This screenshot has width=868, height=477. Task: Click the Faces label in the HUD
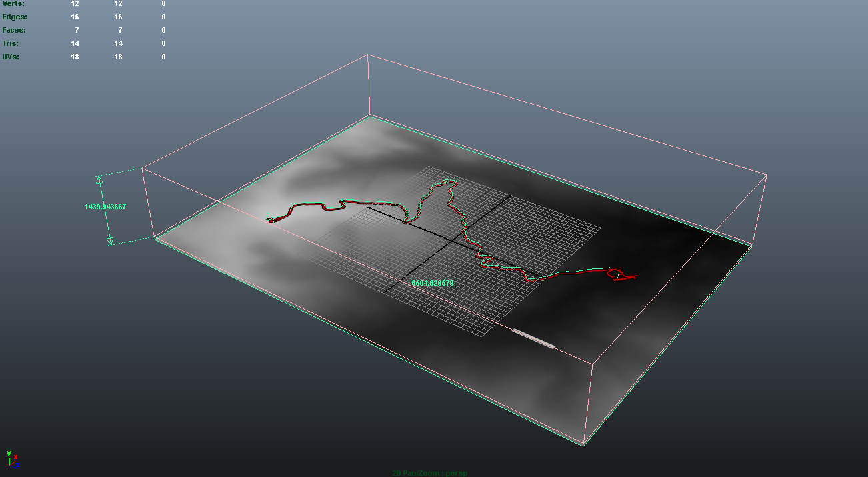(x=14, y=30)
